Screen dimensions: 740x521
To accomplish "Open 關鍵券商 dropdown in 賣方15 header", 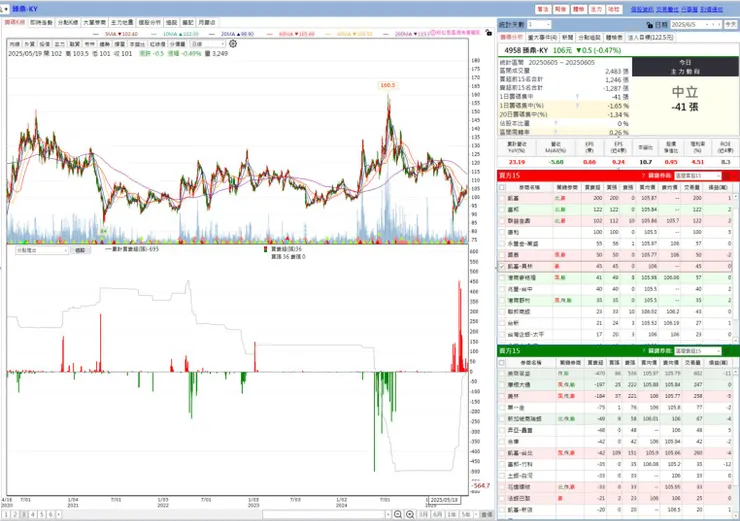I will pyautogui.click(x=698, y=351).
